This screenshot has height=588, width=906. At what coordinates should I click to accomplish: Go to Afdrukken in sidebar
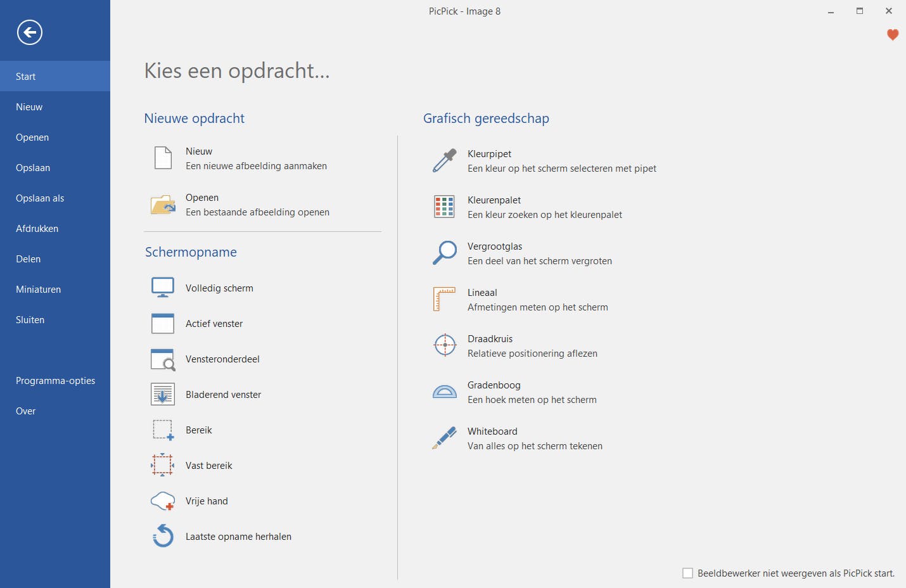37,229
